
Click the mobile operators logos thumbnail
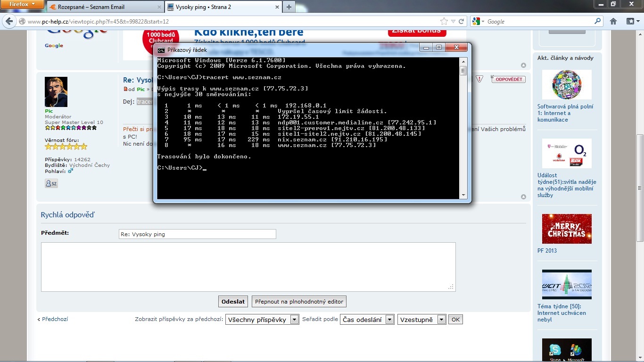pyautogui.click(x=567, y=153)
